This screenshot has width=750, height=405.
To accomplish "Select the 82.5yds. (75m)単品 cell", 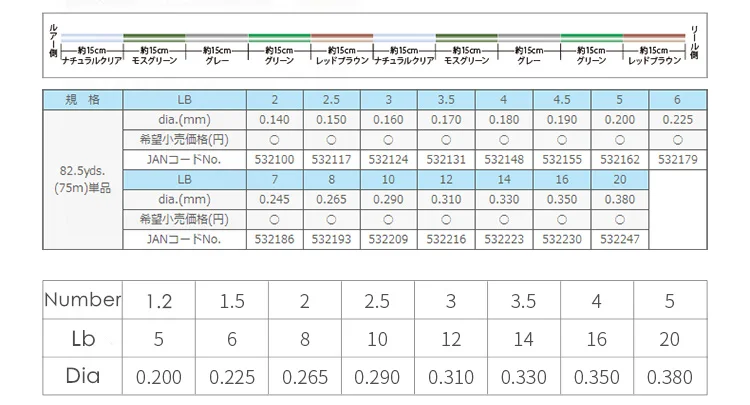I will point(83,179).
